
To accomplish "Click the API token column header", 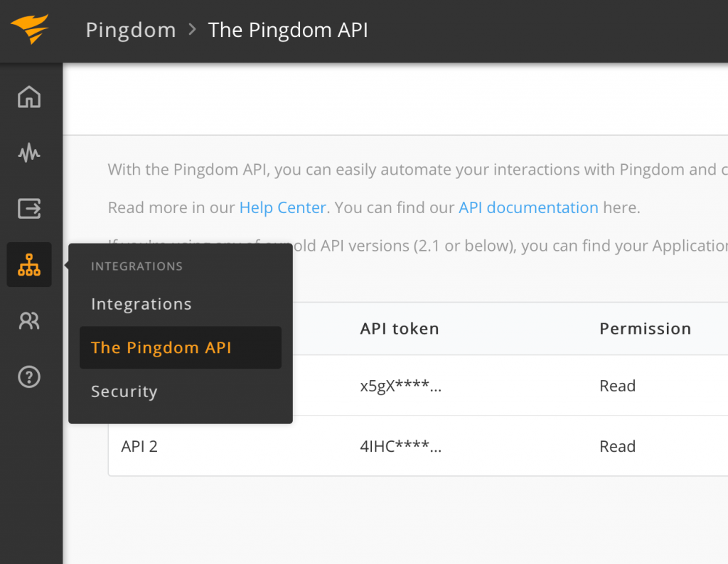I will click(400, 328).
